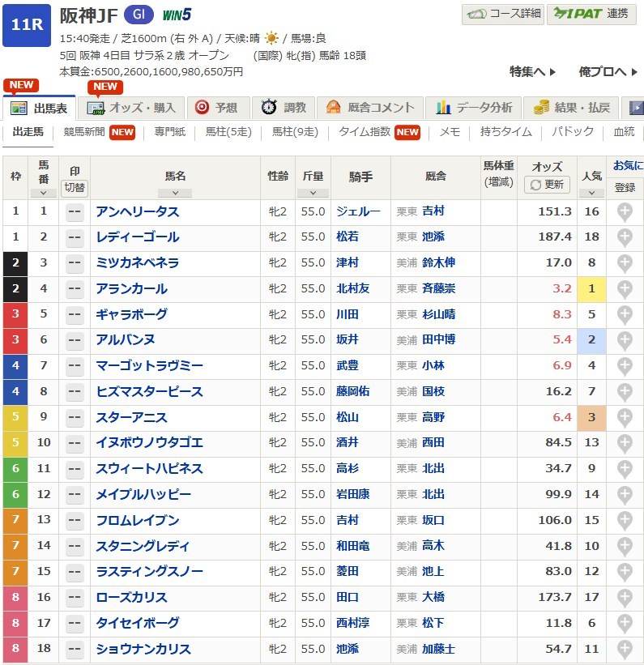The image size is (644, 665).
Task: Open the sort dropdown under 馬番 header
Action: pyautogui.click(x=43, y=193)
